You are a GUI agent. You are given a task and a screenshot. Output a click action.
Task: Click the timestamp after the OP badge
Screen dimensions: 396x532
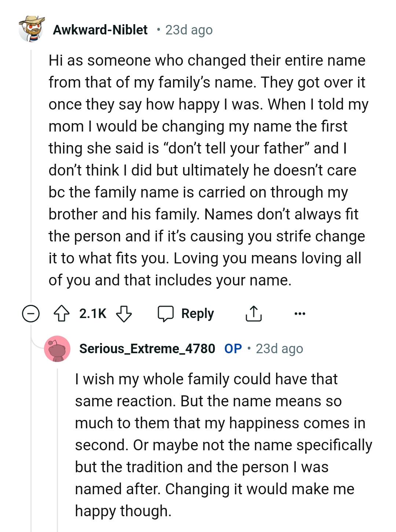(x=279, y=349)
